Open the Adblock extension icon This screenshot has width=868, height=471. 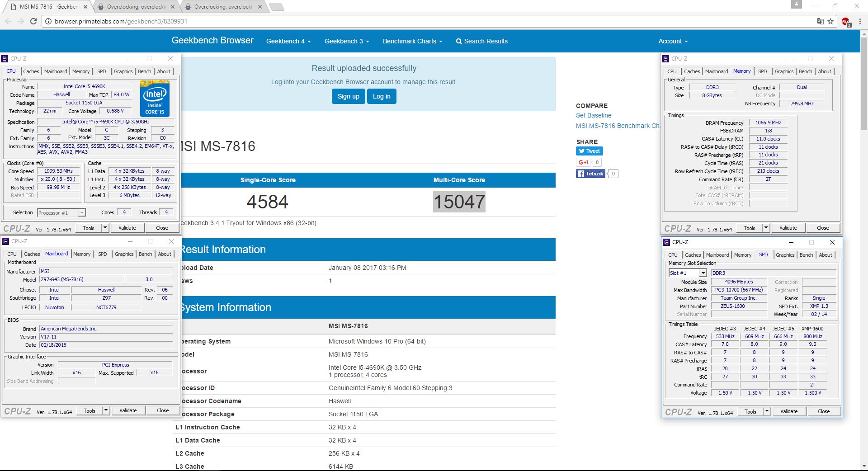pos(846,21)
